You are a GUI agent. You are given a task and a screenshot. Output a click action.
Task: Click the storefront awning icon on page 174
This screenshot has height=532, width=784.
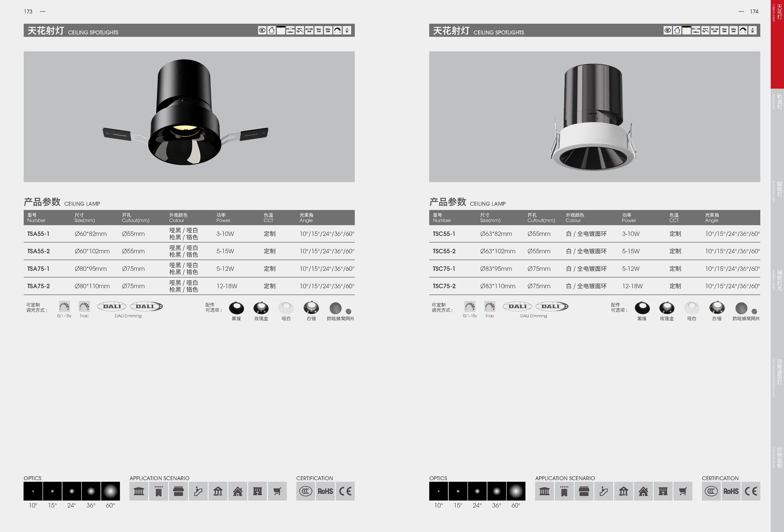point(584,491)
